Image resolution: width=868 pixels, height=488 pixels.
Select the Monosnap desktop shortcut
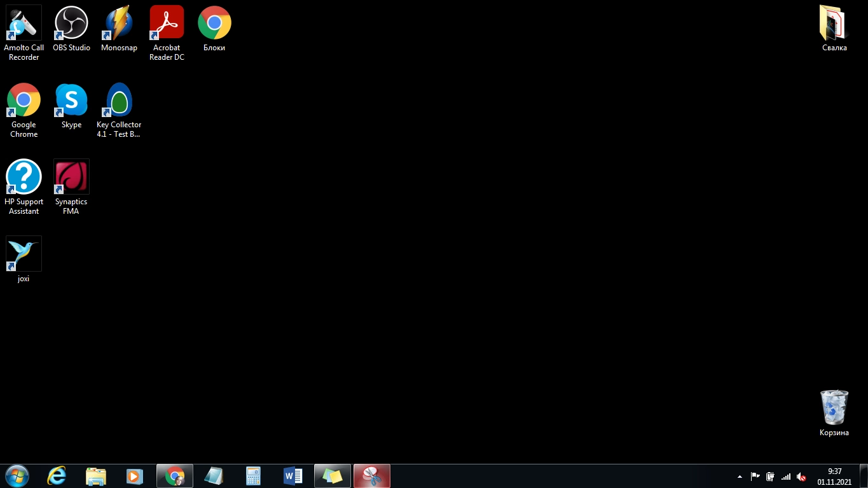coord(119,29)
